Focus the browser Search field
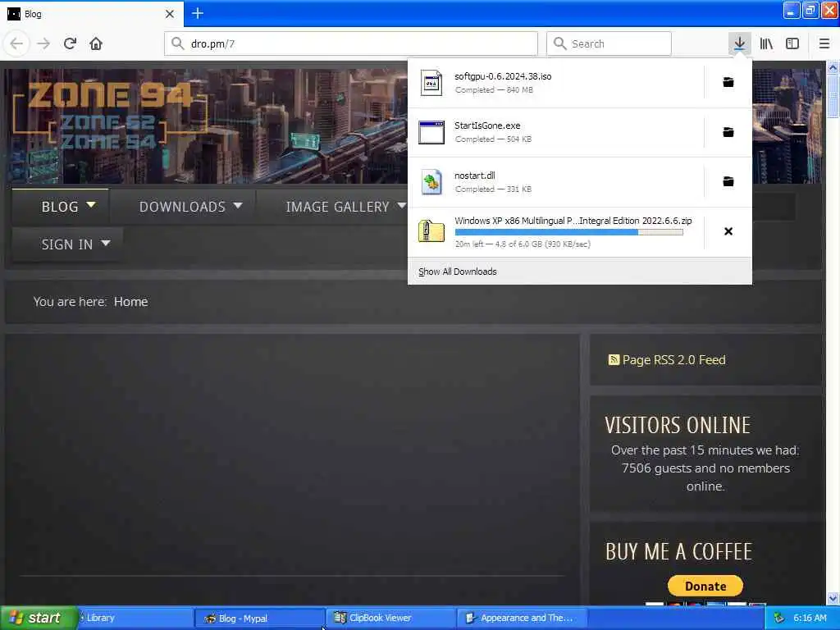 (x=609, y=43)
